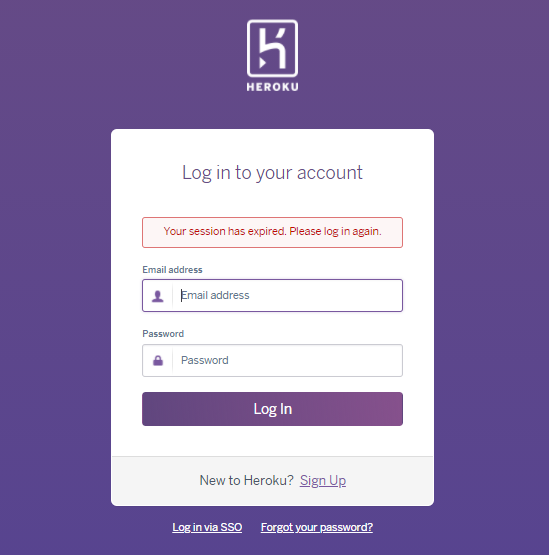The width and height of the screenshot is (549, 555).
Task: Open the Sign Up link
Action: click(323, 481)
